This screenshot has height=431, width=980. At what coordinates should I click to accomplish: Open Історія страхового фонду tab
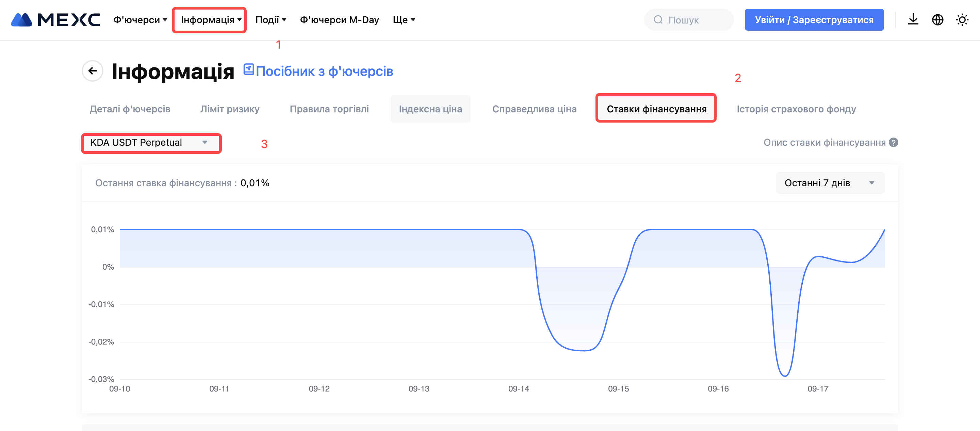click(796, 109)
